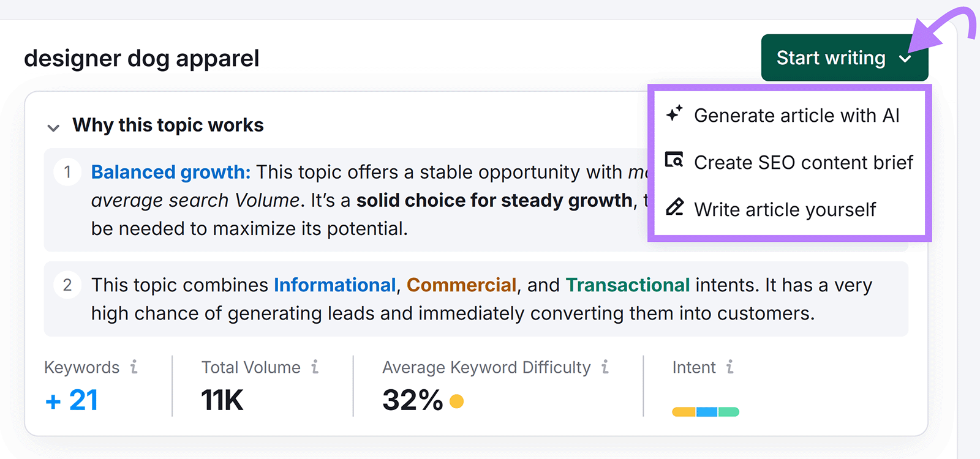The height and width of the screenshot is (459, 980).
Task: Open the Start writing dropdown chevron
Action: coord(907,58)
